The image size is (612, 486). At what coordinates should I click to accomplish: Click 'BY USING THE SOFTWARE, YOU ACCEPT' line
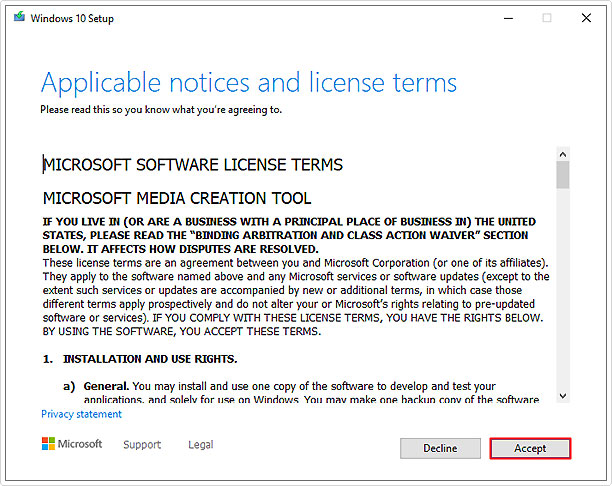182,331
